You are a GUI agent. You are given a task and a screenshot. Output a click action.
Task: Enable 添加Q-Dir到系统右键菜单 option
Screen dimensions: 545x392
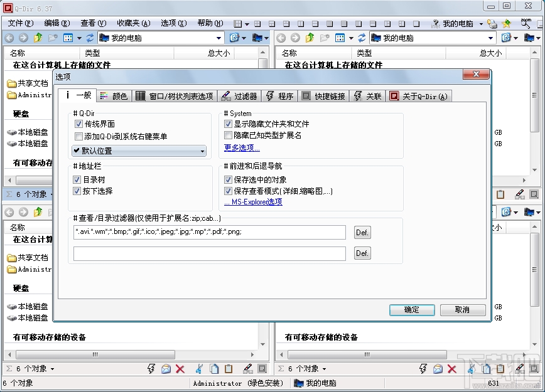tap(78, 137)
